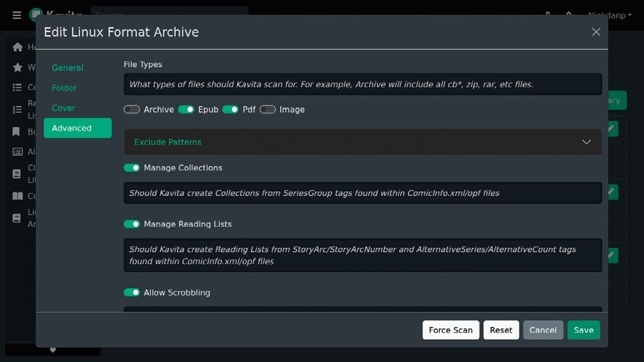Click the File Types help description
644x362 pixels.
click(x=331, y=84)
